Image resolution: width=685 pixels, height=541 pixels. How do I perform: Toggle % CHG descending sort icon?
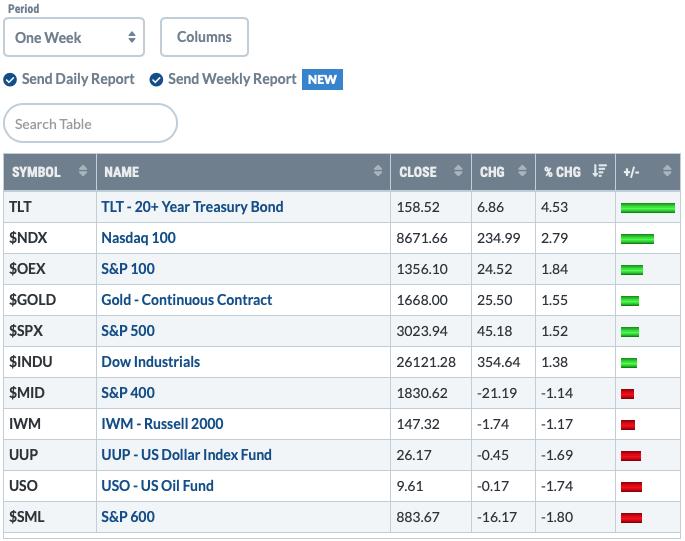tap(599, 171)
